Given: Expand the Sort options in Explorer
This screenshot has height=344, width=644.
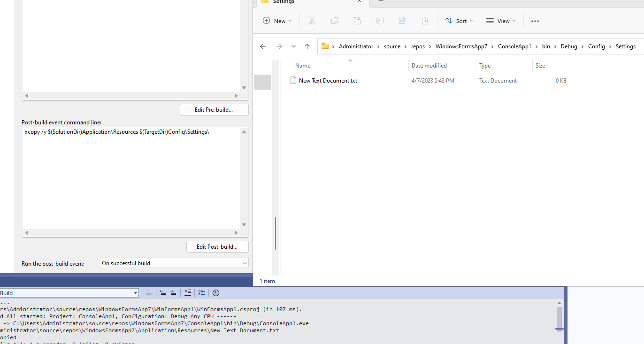Looking at the screenshot, I should [x=458, y=21].
